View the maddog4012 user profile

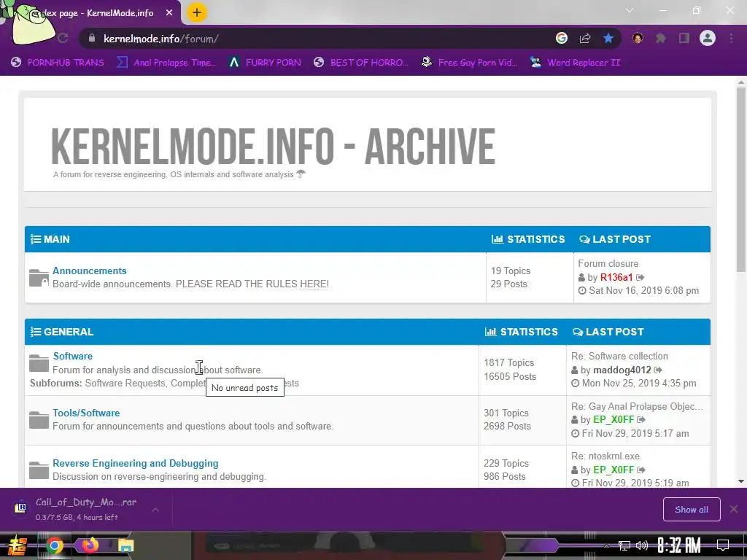(622, 370)
